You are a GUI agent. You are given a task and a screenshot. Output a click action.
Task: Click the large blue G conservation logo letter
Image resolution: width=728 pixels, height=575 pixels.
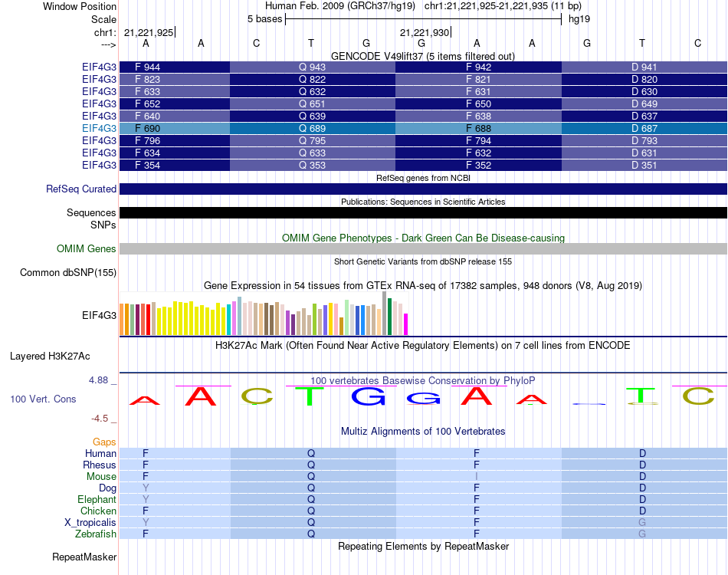[369, 396]
